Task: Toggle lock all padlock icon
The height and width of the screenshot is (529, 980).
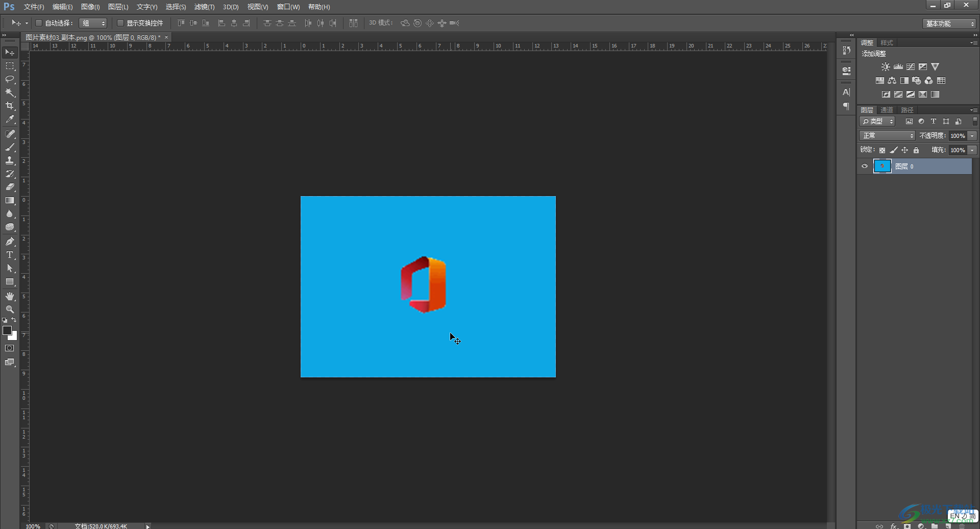Action: (916, 150)
